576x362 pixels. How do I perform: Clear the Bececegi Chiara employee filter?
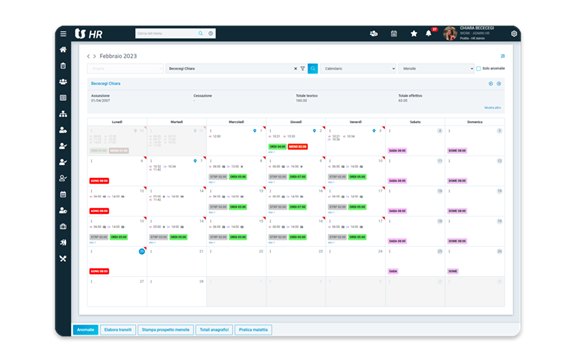pyautogui.click(x=295, y=68)
